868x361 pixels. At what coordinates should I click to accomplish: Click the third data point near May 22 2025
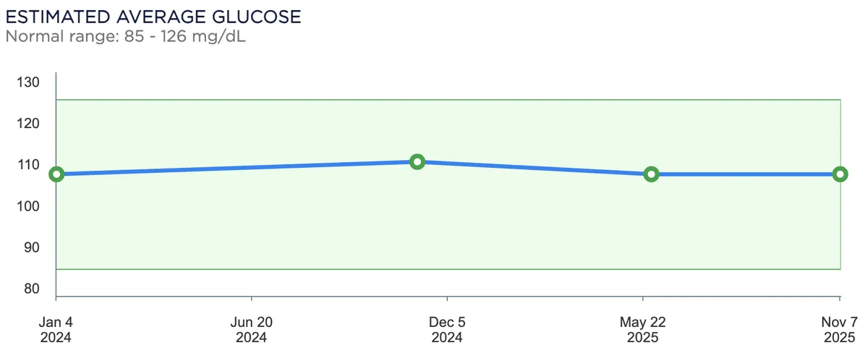click(651, 174)
